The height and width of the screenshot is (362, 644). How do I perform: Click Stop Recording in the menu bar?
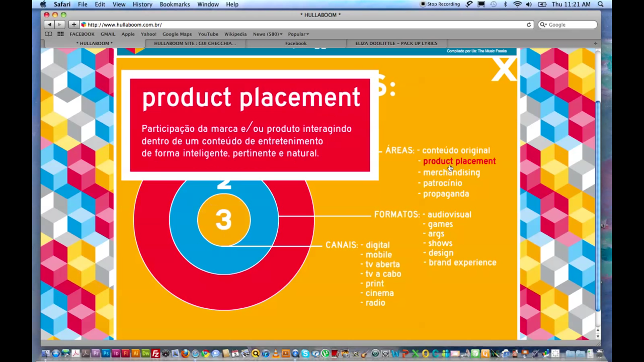(x=440, y=4)
